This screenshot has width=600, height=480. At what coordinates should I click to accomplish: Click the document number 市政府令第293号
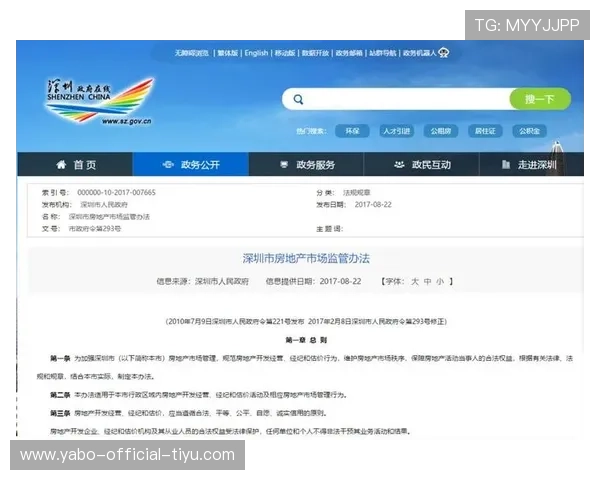click(95, 229)
